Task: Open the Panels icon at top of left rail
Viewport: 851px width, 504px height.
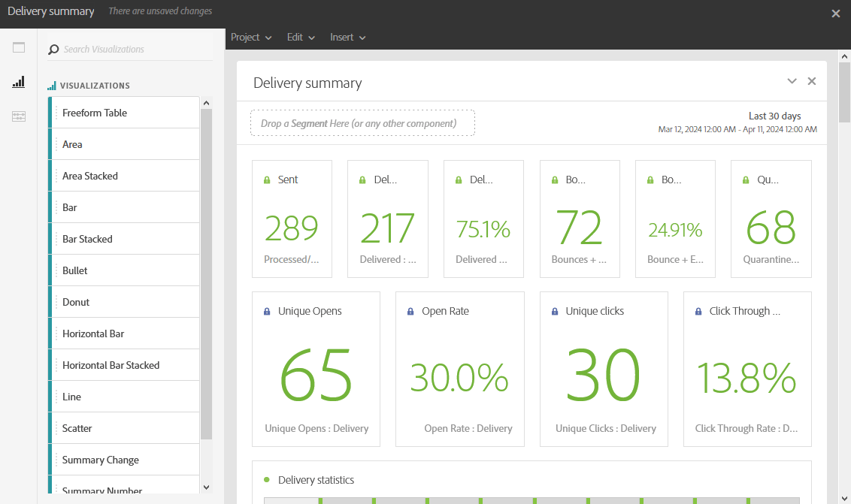Action: pyautogui.click(x=18, y=47)
